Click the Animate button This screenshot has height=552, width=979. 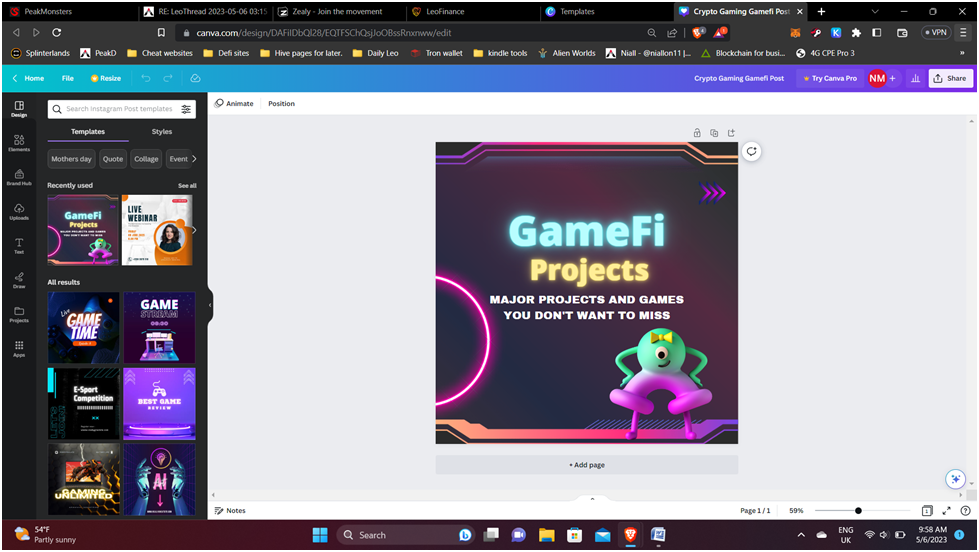coord(234,104)
